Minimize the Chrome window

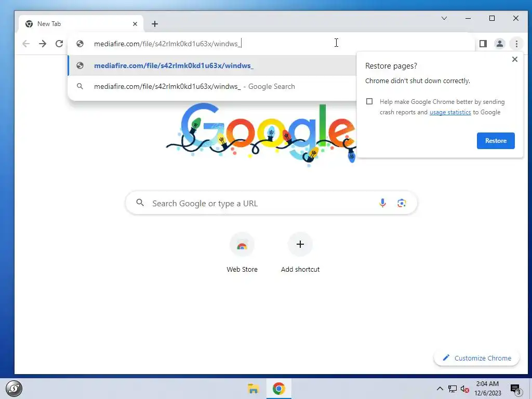(x=468, y=18)
